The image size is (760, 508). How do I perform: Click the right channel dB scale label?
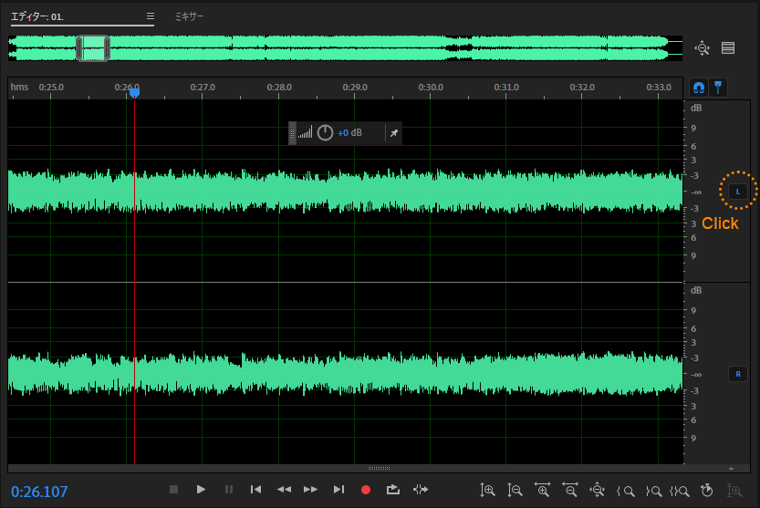[696, 290]
